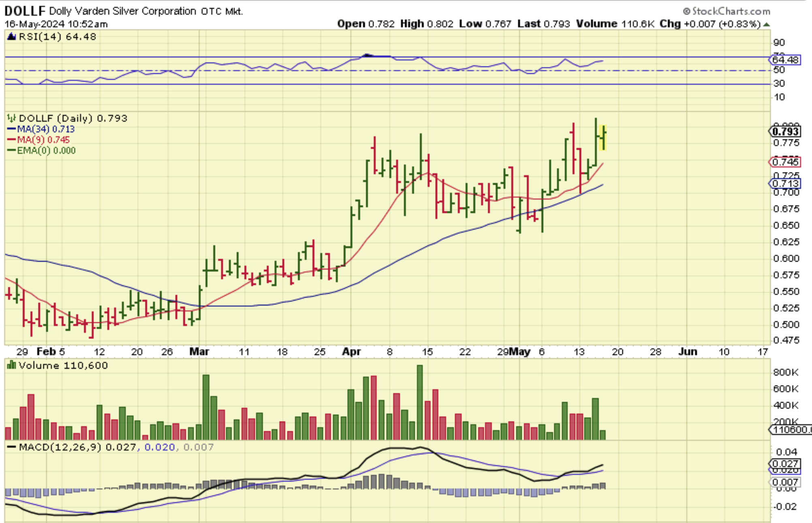Click the yellow highlighted latest price bar

tap(603, 138)
